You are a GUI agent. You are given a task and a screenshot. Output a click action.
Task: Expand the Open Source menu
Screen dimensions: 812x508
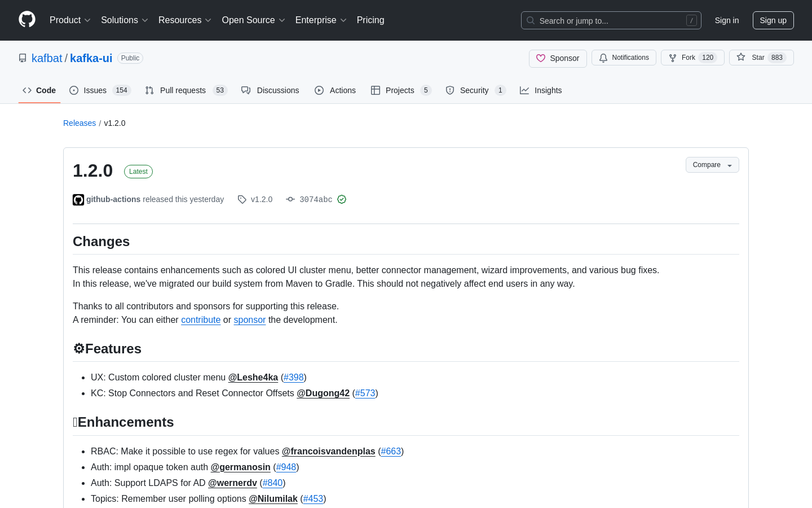tap(254, 20)
